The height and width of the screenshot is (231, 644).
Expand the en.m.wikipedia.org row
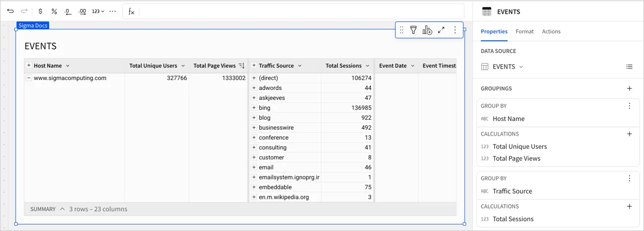point(254,197)
